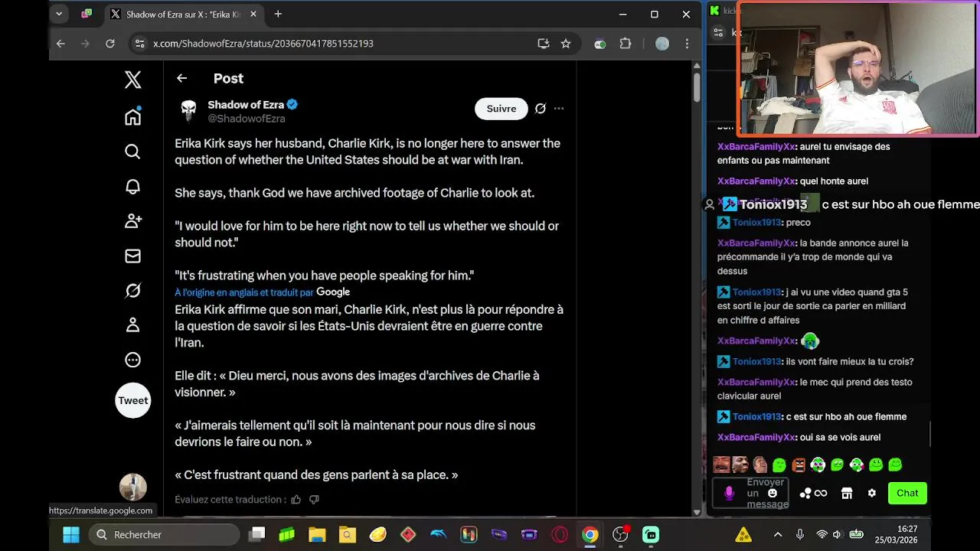The image size is (980, 551).
Task: Click the Grok explain icon beside Suivre
Action: coord(541,109)
